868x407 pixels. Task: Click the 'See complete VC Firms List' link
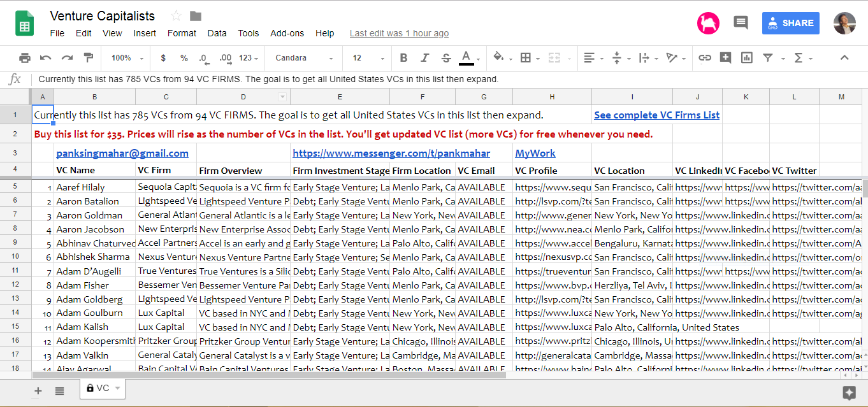(x=656, y=115)
